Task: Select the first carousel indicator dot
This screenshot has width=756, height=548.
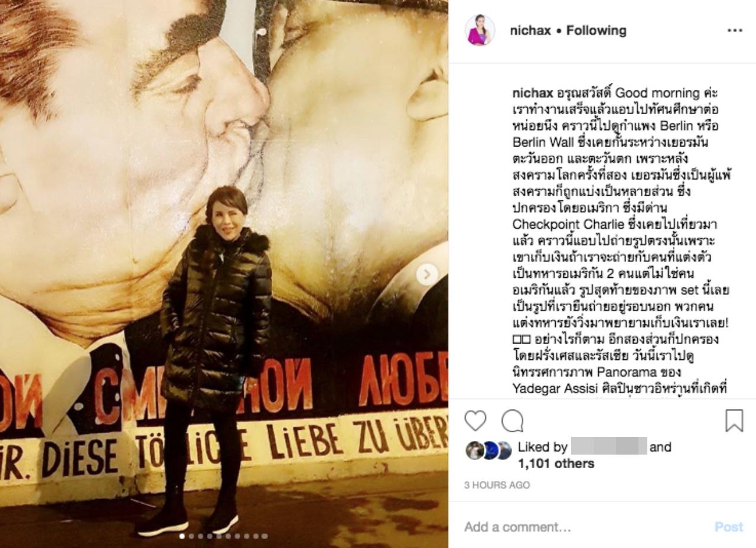Action: coord(182,536)
